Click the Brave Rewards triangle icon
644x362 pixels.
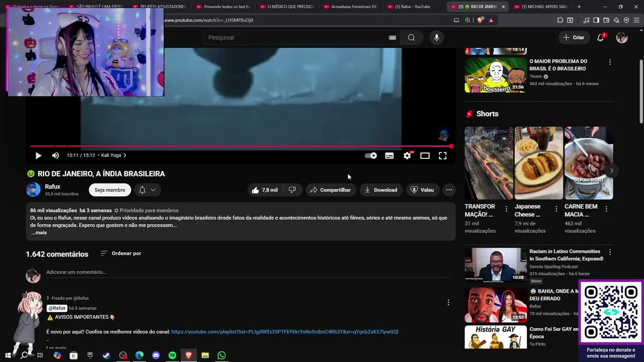point(491,20)
